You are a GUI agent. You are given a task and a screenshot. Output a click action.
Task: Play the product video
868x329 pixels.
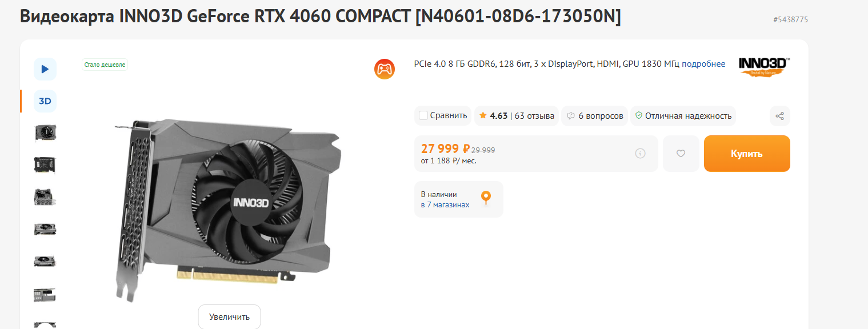point(45,69)
